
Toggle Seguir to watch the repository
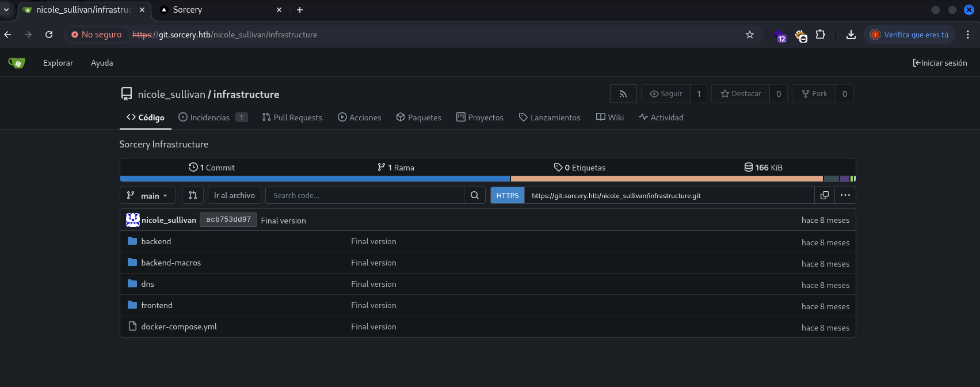(666, 94)
